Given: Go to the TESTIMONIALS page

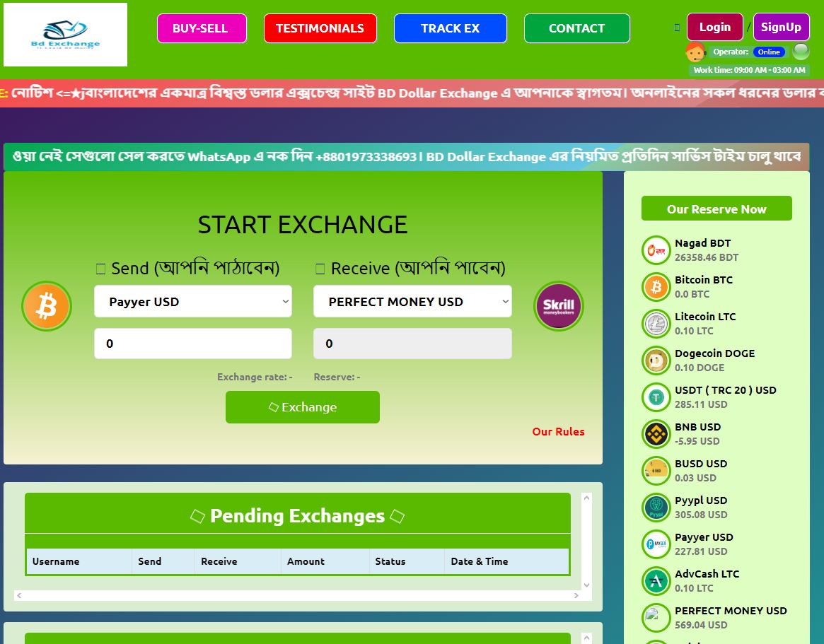Looking at the screenshot, I should (x=320, y=28).
